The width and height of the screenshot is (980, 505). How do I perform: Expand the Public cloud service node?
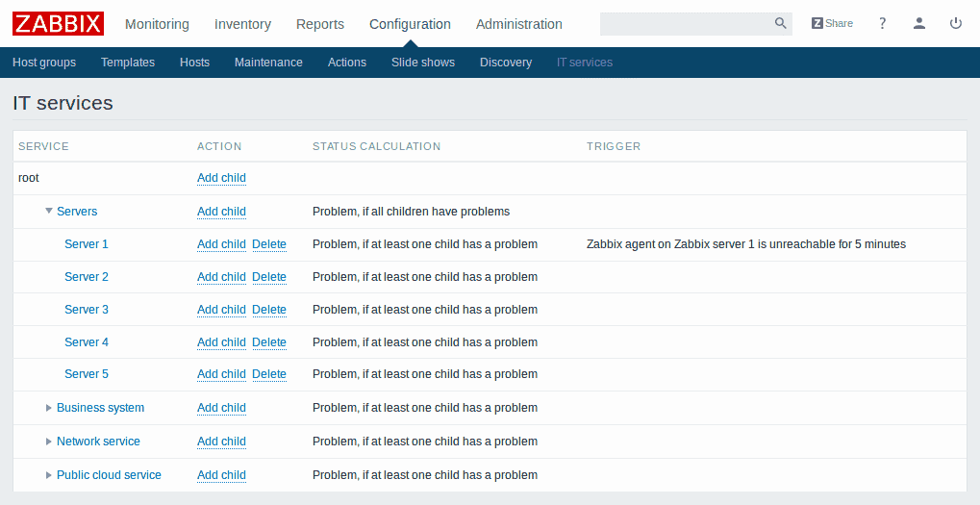49,475
